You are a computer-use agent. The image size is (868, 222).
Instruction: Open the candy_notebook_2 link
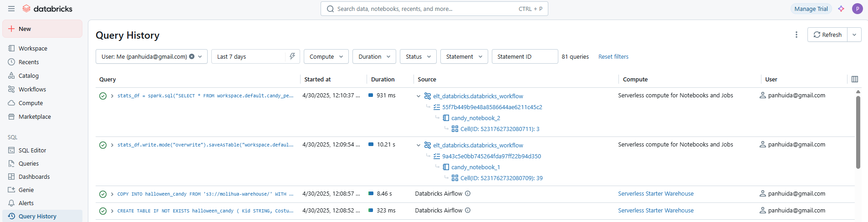(x=475, y=118)
